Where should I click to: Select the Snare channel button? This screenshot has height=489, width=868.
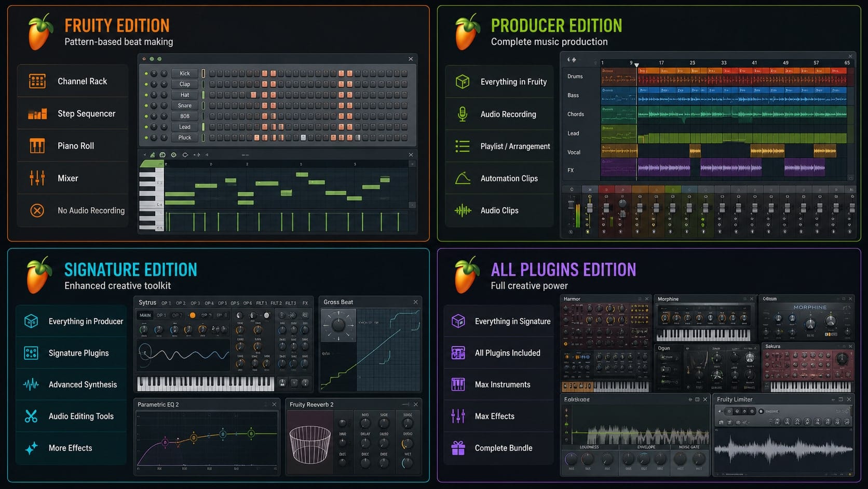tap(185, 105)
